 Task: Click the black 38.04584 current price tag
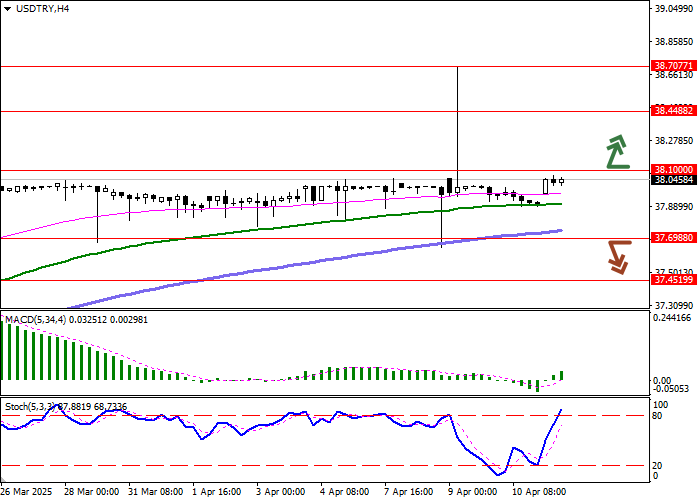click(673, 180)
